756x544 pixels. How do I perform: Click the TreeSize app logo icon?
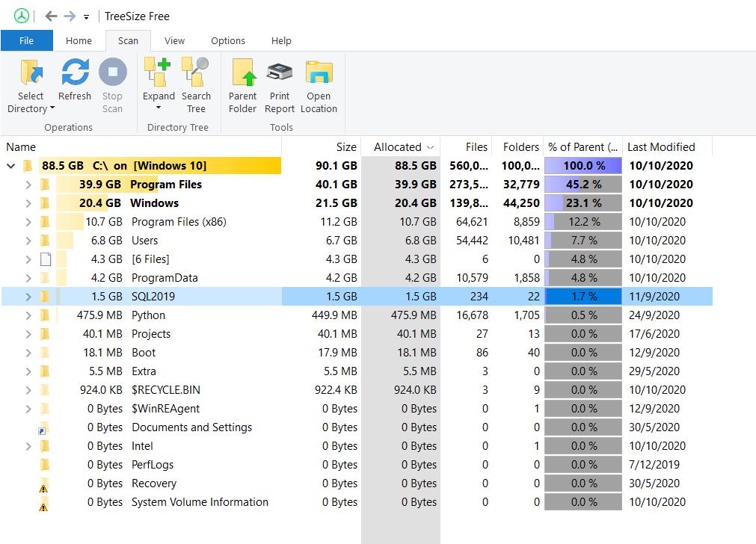21,16
